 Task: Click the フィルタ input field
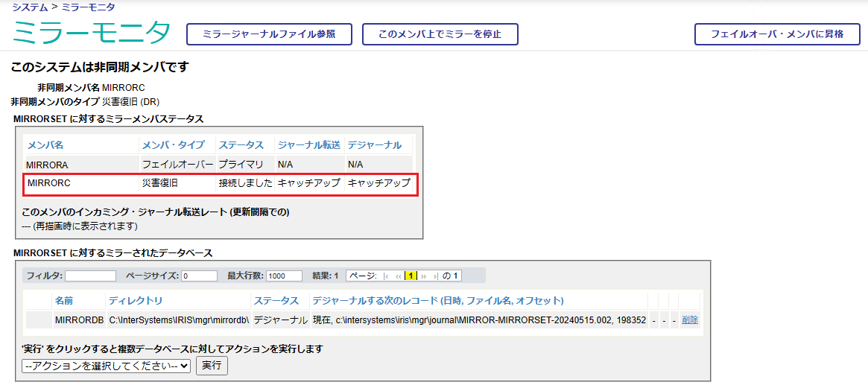pos(90,276)
